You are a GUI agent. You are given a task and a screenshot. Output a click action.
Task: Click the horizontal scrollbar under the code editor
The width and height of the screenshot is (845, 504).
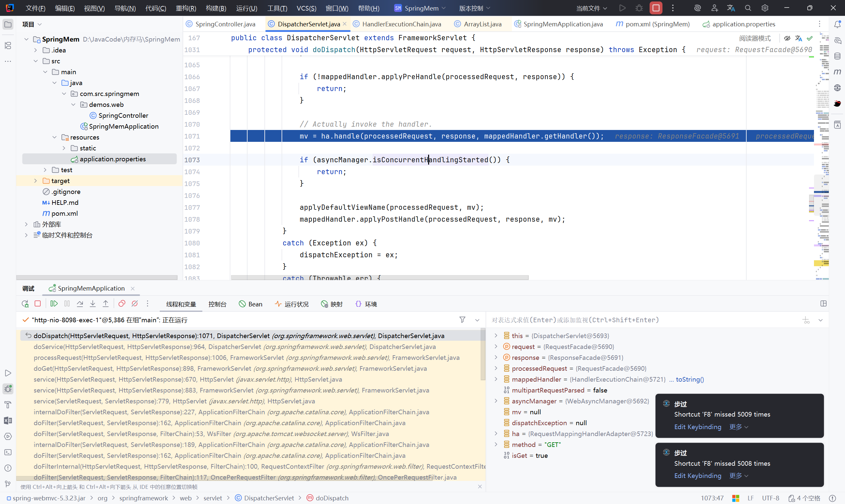(379, 277)
